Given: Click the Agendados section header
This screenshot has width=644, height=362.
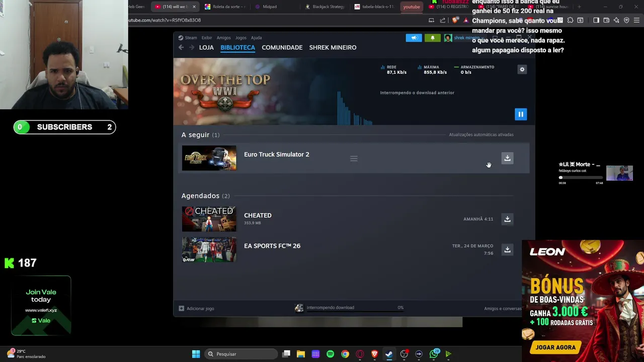Looking at the screenshot, I should (x=205, y=196).
